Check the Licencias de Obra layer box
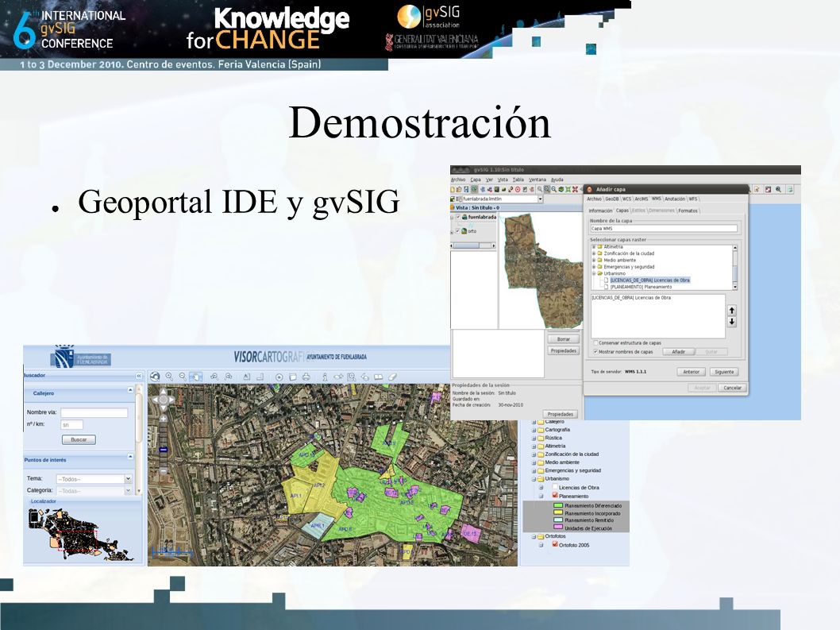The height and width of the screenshot is (630, 840). click(555, 486)
